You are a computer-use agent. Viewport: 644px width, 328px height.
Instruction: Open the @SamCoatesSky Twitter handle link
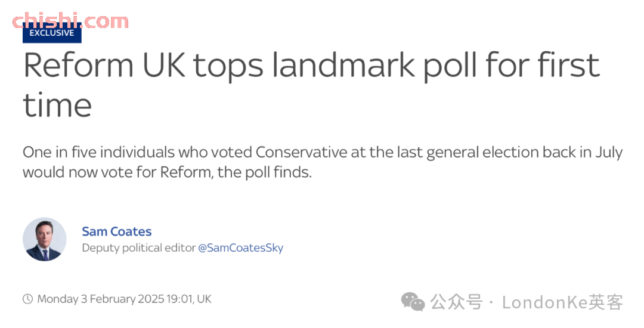click(x=241, y=248)
